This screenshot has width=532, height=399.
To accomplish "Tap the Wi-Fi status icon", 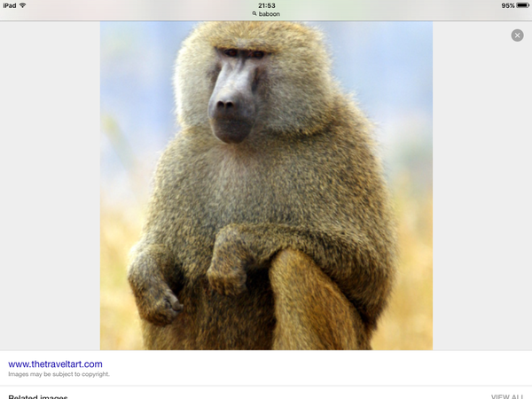I will 23,5.
